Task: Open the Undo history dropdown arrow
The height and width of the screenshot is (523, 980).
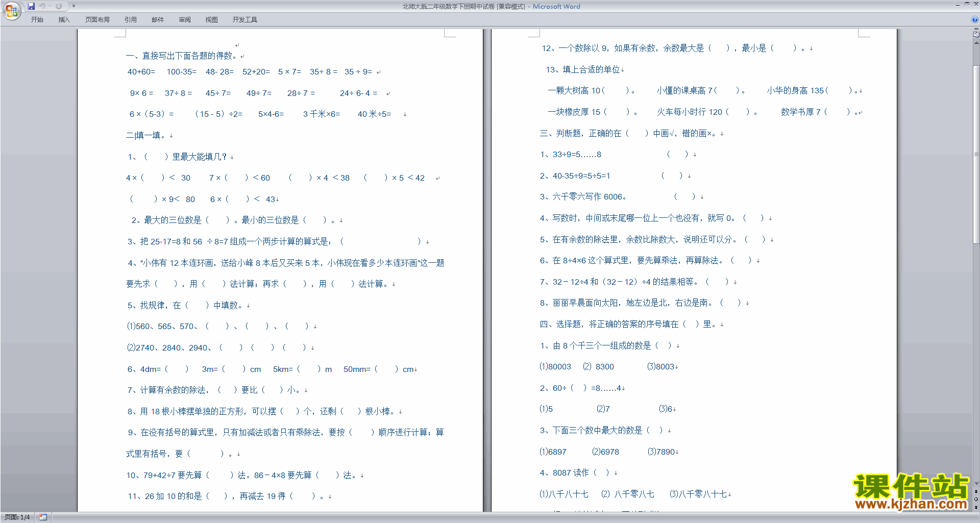Action: point(50,6)
